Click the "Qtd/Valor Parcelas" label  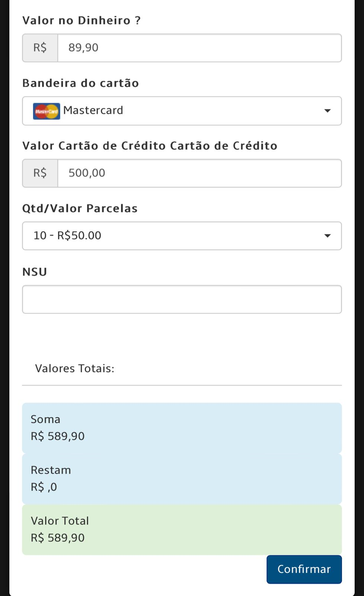(x=80, y=208)
